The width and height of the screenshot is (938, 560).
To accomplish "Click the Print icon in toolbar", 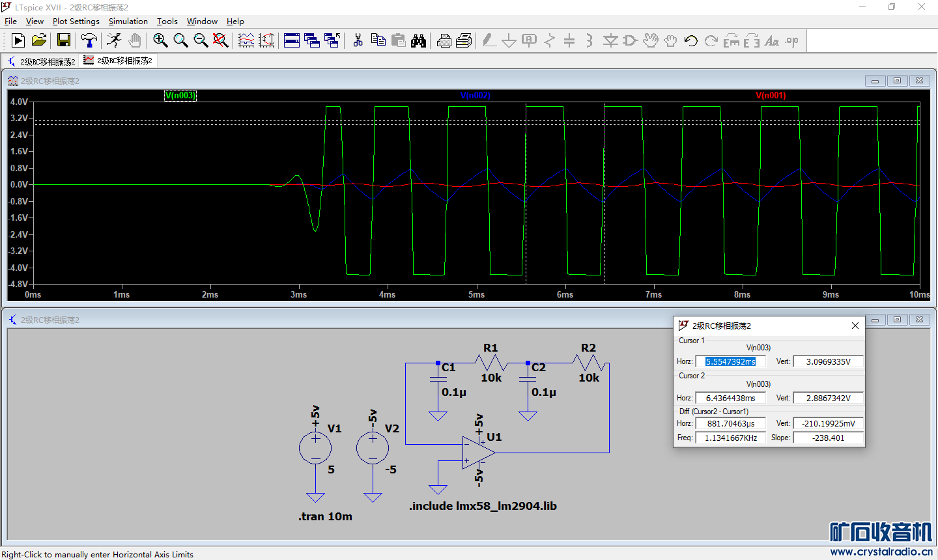I will pos(444,41).
